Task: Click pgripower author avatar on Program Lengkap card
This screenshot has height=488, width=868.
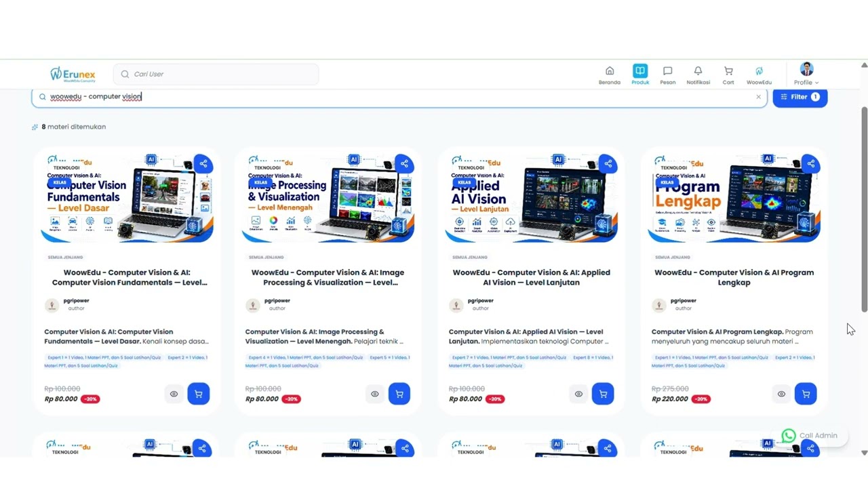Action: [x=659, y=306]
